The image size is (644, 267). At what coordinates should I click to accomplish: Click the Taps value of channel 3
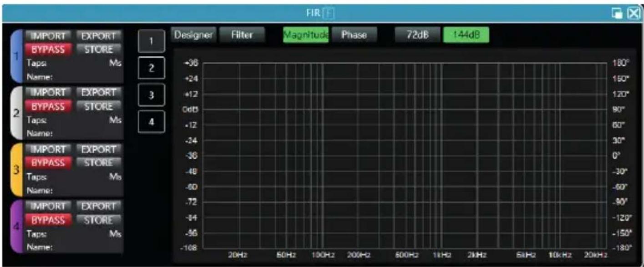(x=73, y=177)
